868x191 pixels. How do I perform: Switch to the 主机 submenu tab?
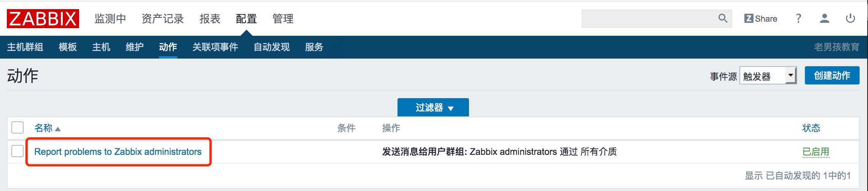click(101, 47)
